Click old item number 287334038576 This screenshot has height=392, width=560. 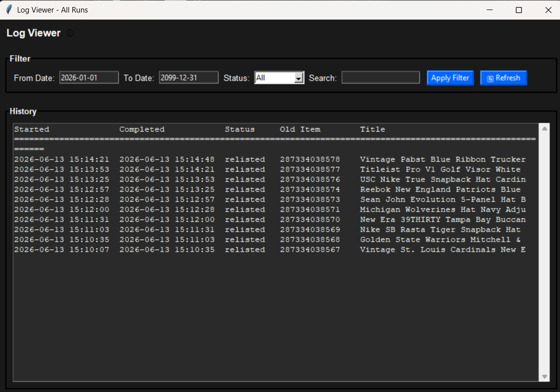pos(310,179)
